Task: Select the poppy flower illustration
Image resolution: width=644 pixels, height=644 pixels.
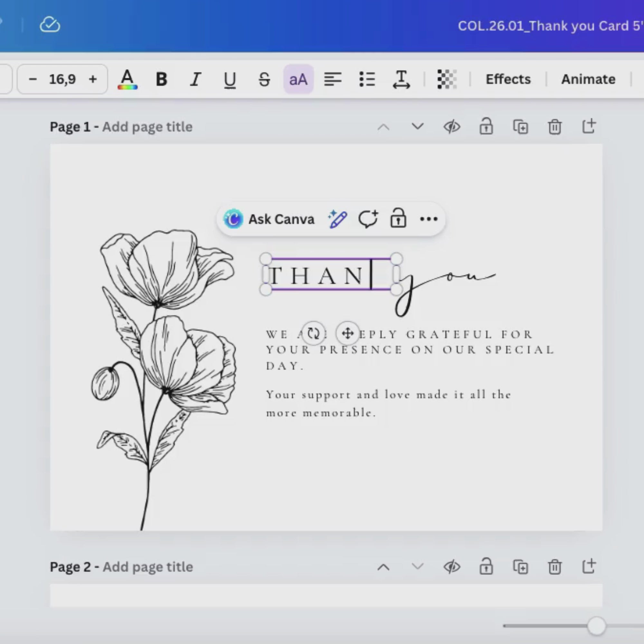Action: (x=164, y=380)
